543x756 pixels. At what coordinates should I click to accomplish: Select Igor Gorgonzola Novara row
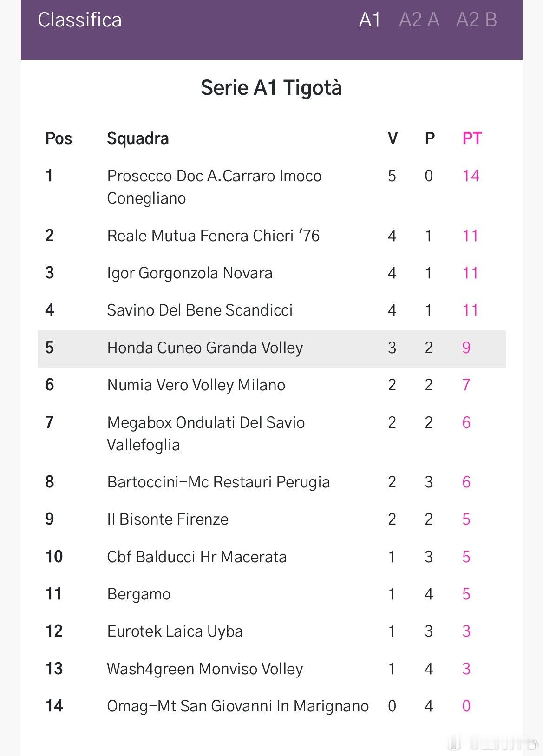(x=190, y=273)
